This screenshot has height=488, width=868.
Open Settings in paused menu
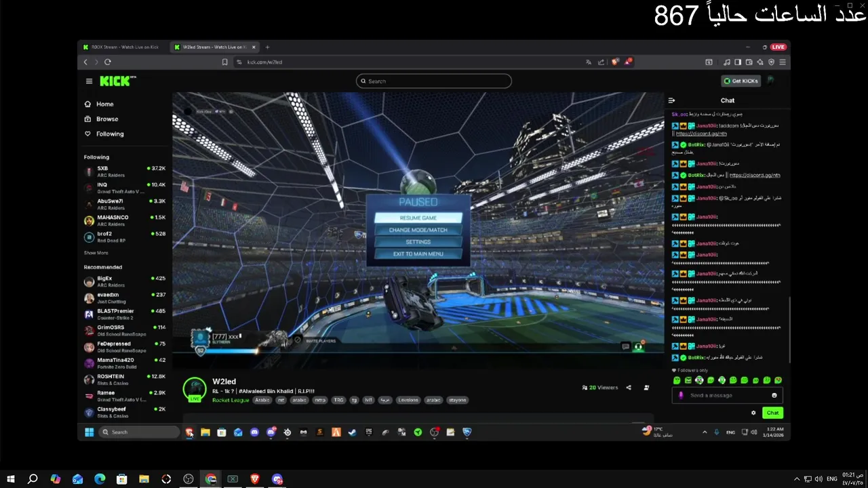[418, 242]
